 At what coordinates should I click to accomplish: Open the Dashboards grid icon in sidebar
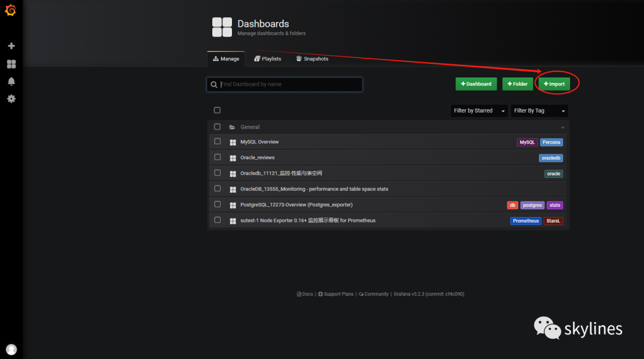[11, 64]
